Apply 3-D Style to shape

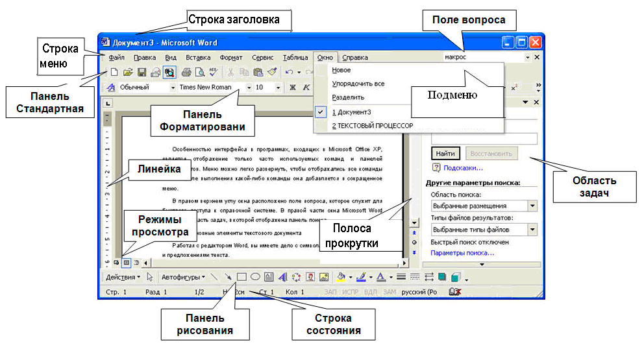456,278
